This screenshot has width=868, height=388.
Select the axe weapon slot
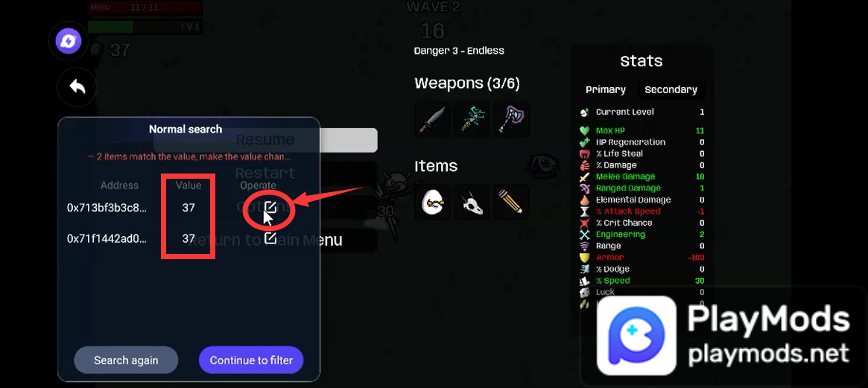click(x=511, y=119)
